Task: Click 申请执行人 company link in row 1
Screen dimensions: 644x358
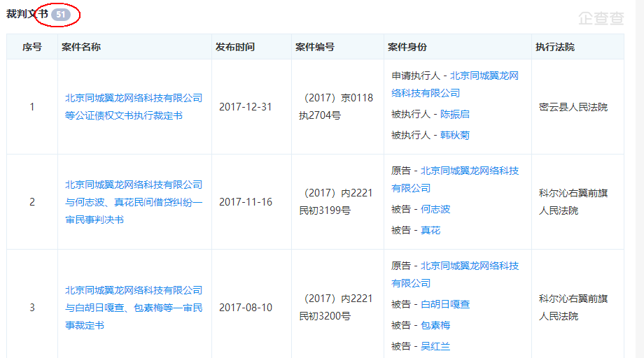Action: tap(455, 84)
